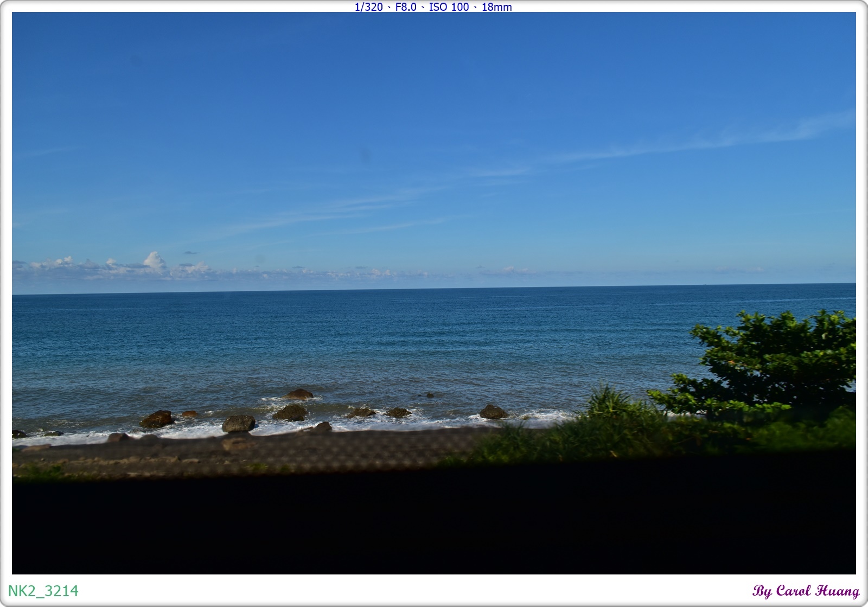Click the seaside photo image
This screenshot has height=607, width=868.
(434, 293)
